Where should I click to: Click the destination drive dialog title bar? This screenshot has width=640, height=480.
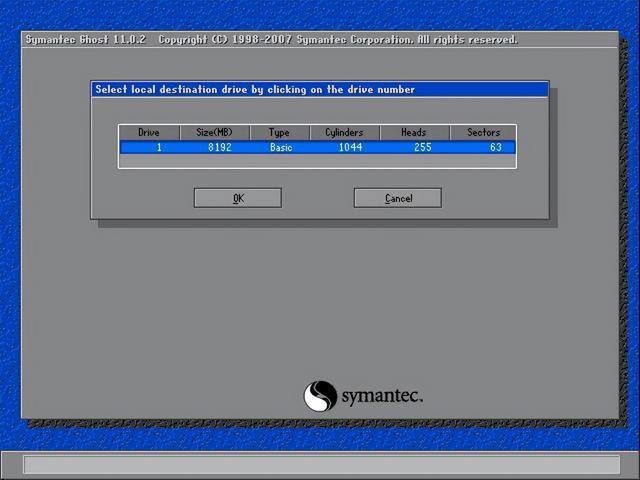[x=320, y=89]
